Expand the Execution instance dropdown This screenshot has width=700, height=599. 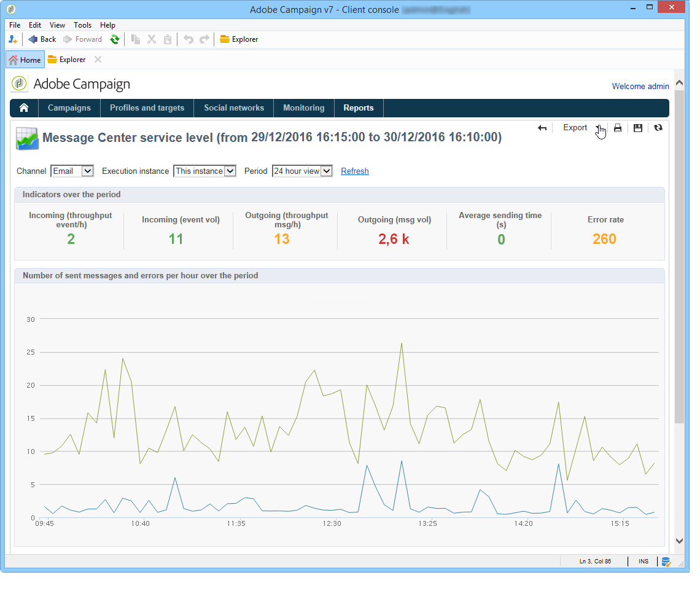(205, 171)
